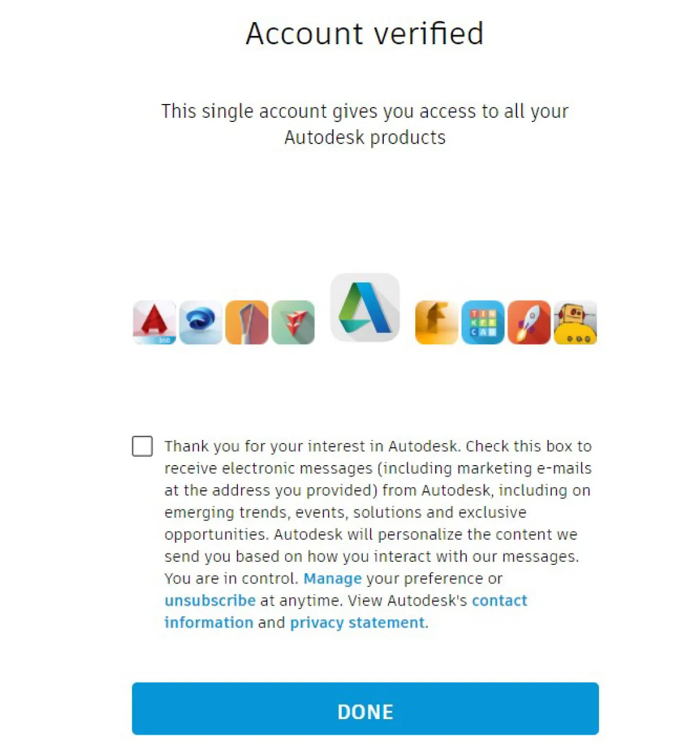Click the green icon with red polygon shape
The height and width of the screenshot is (755, 700).
293,323
